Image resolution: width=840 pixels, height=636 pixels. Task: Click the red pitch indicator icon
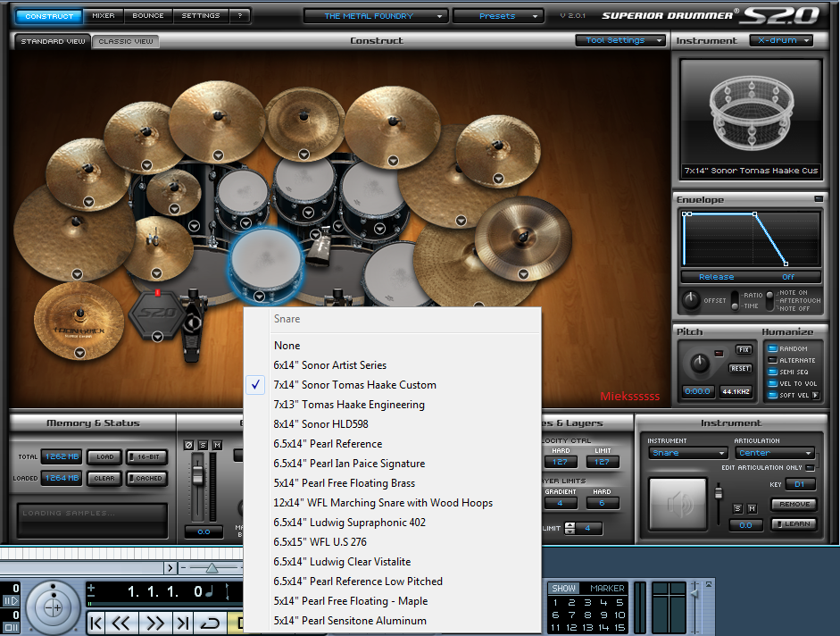point(719,354)
